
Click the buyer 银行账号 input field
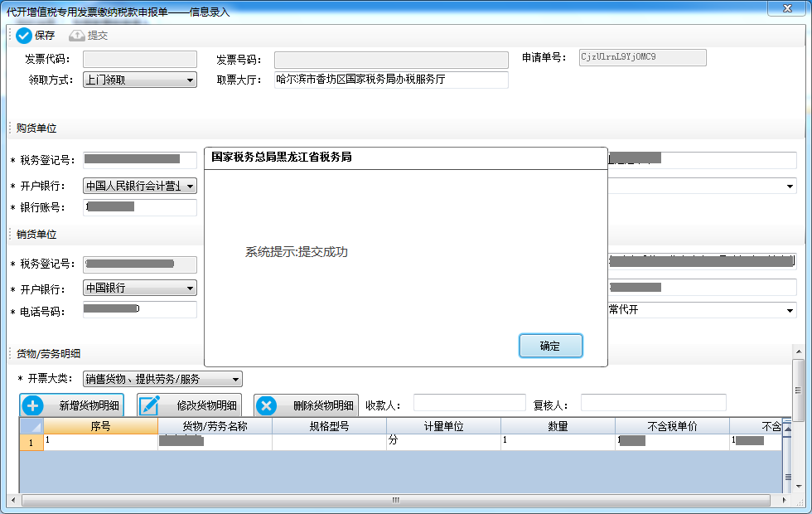point(140,207)
